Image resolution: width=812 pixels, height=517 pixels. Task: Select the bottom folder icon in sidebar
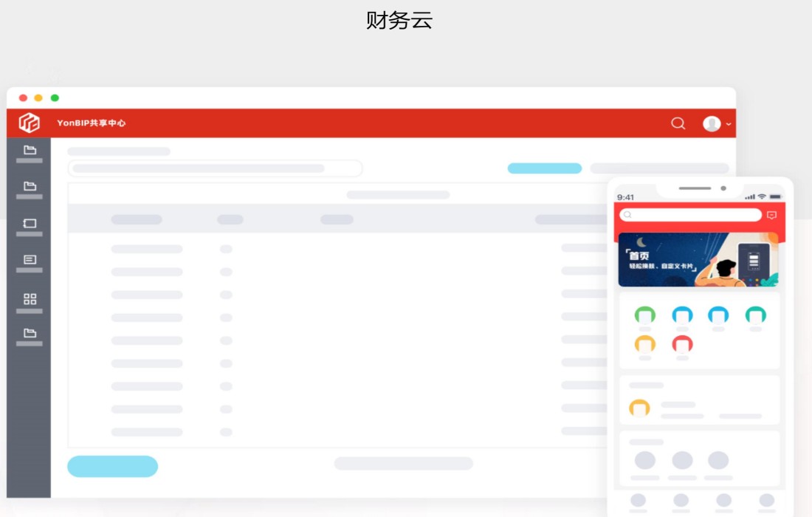(x=30, y=333)
